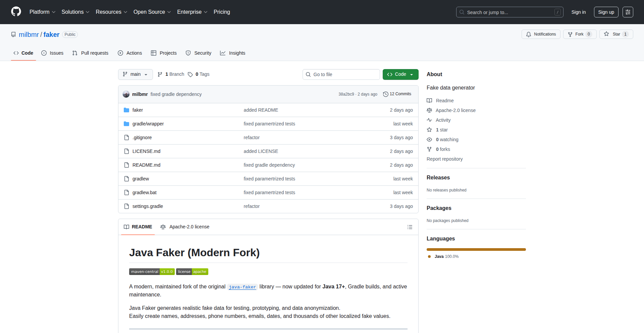
Task: Click the Report repository link
Action: 444,159
